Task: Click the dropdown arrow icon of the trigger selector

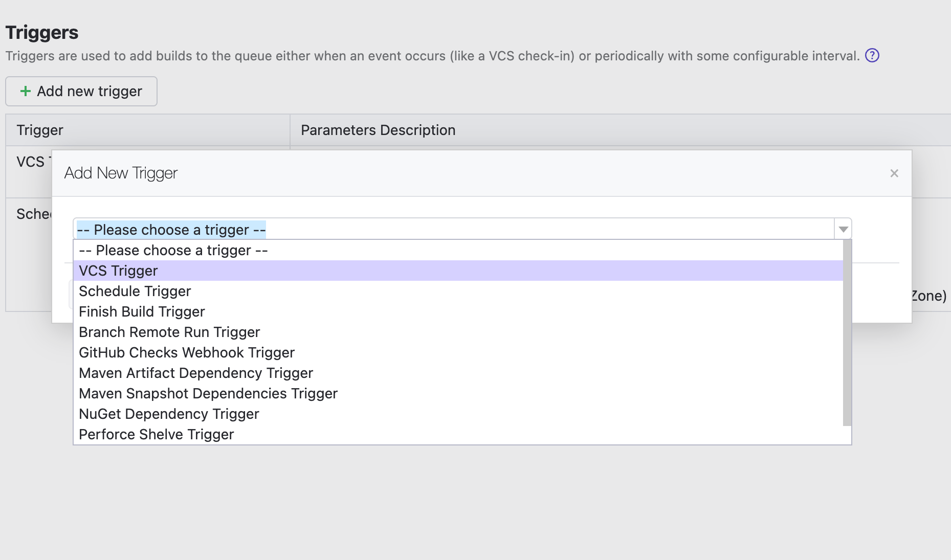Action: pyautogui.click(x=842, y=229)
